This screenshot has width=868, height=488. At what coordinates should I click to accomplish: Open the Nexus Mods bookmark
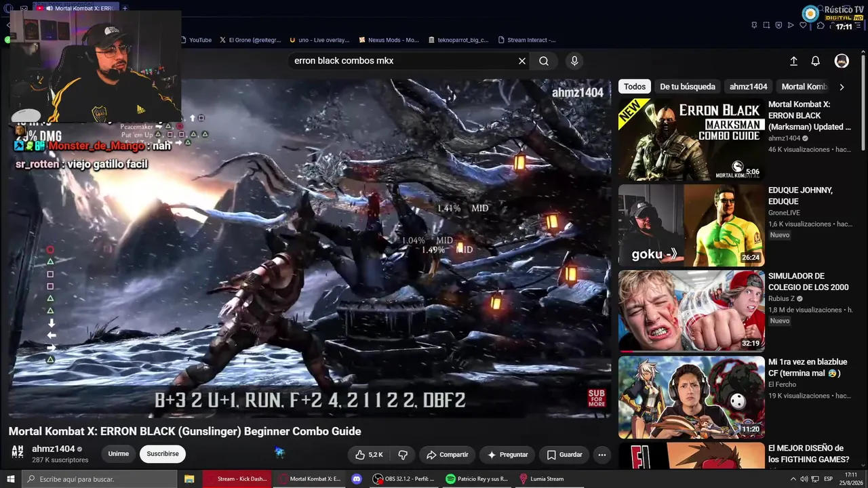[389, 40]
